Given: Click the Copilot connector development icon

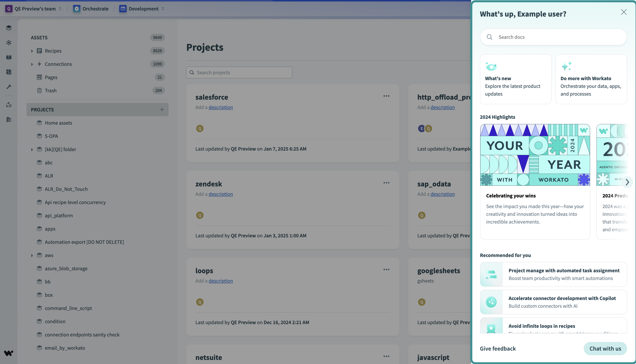Looking at the screenshot, I should [x=491, y=302].
